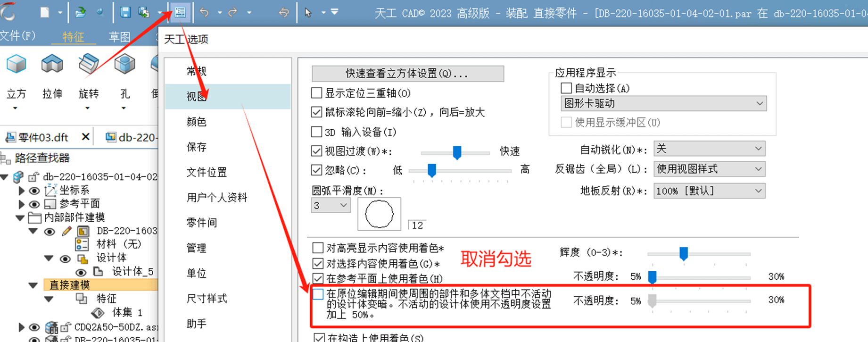Click the 辉度 slider handle
This screenshot has height=342, width=868.
pos(683,254)
